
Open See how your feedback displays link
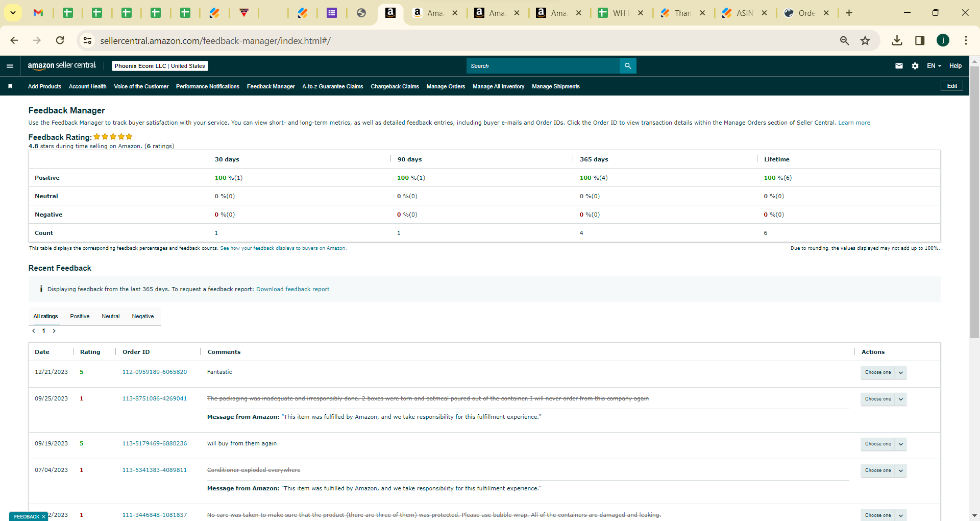[283, 248]
